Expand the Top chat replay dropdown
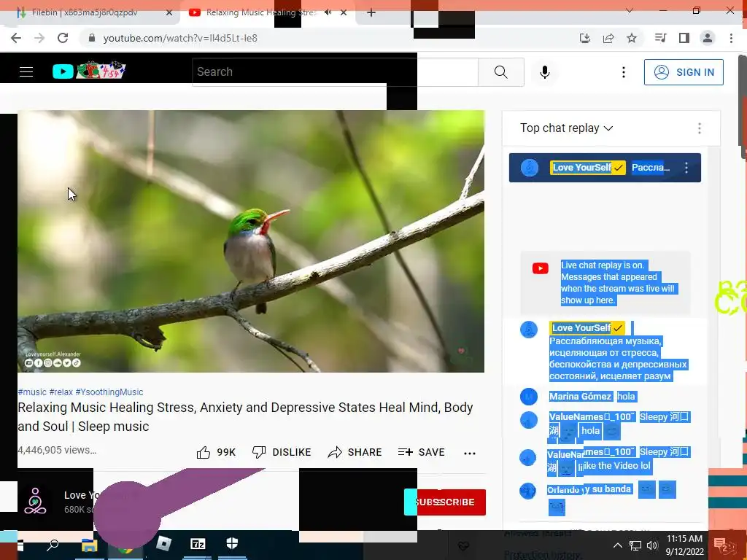The height and width of the screenshot is (560, 747). 566,128
